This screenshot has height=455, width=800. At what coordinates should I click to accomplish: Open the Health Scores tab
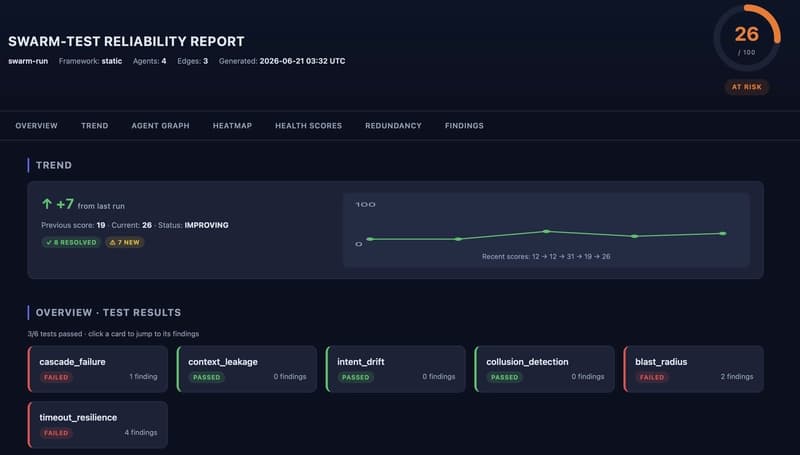[308, 125]
